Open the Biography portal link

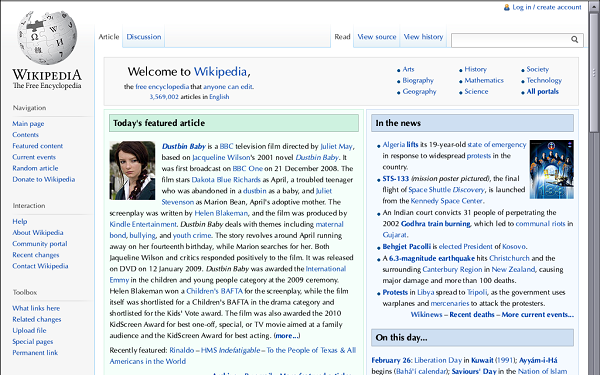point(418,80)
